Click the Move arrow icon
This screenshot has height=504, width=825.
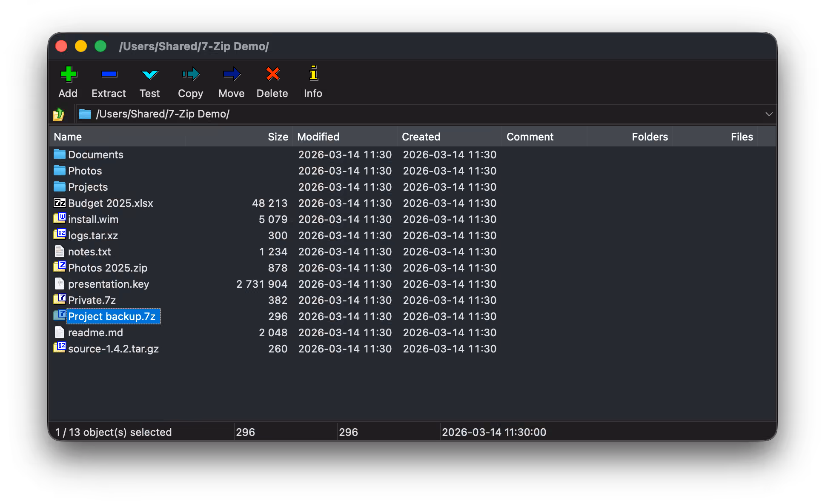(x=232, y=74)
